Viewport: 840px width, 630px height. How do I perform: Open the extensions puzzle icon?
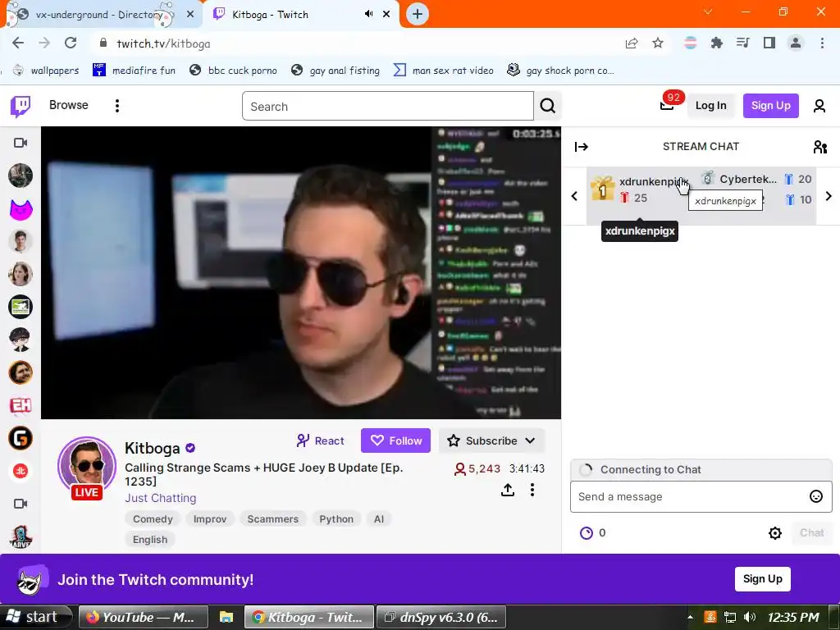(716, 43)
